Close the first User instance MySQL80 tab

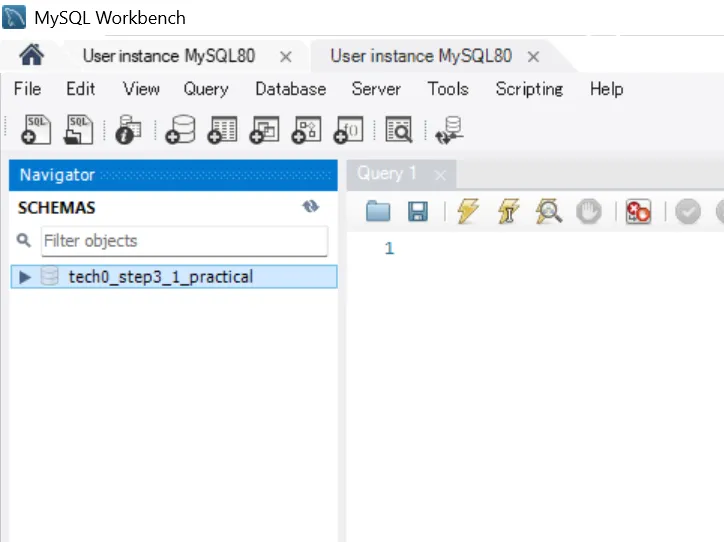(x=286, y=57)
